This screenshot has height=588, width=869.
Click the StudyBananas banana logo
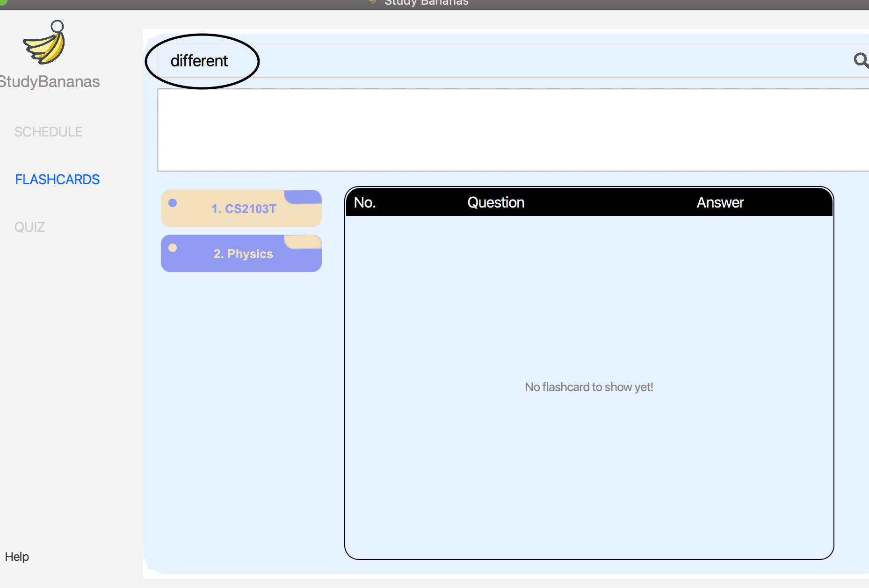click(x=44, y=43)
